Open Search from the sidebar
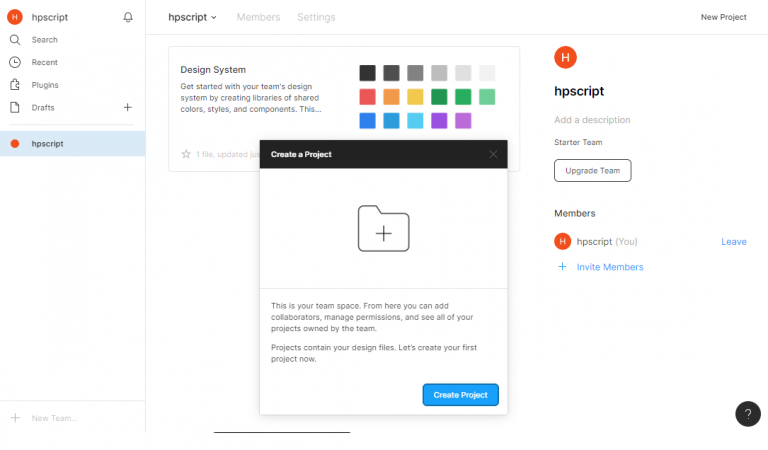 (44, 40)
